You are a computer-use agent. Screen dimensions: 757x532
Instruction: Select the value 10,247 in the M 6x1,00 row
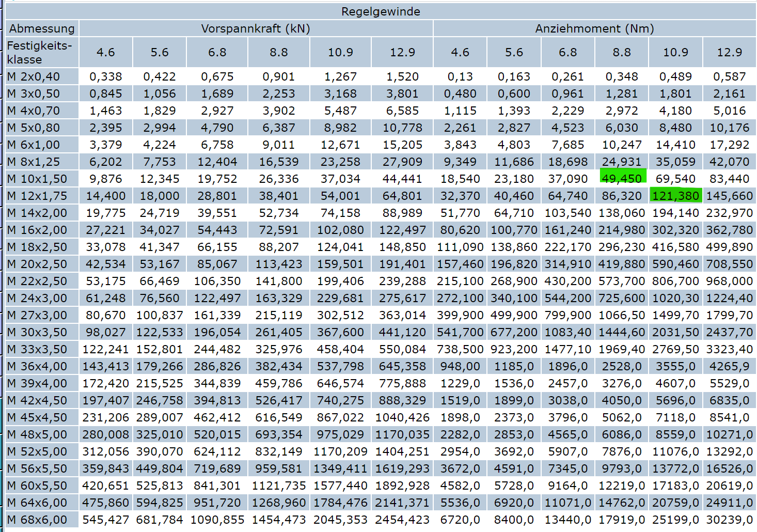click(x=622, y=145)
